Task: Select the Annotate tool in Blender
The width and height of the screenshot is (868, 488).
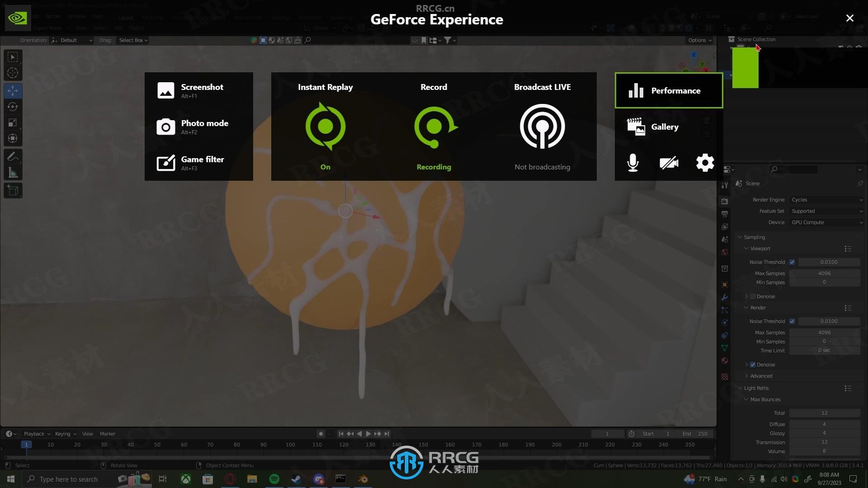Action: pos(13,157)
